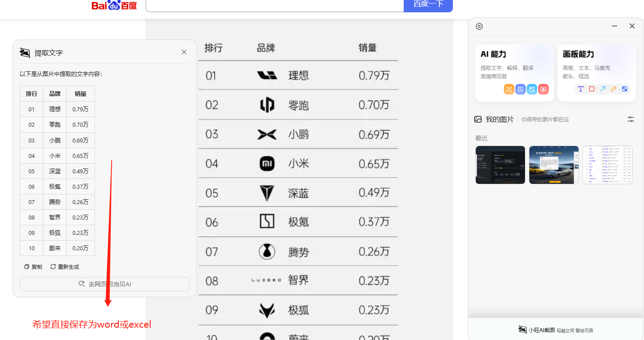Click 重新生成 to regenerate the result
Viewport: 644px width, 340px height.
65,267
